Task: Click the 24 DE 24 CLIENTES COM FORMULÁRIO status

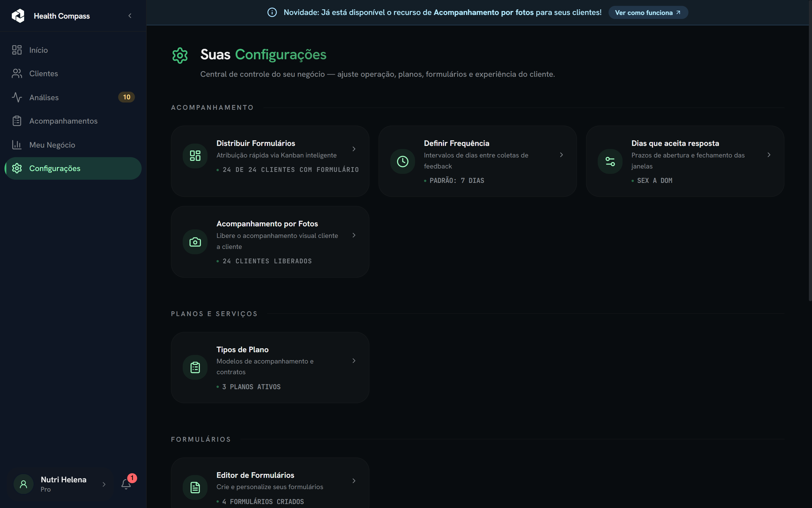Action: [291, 170]
